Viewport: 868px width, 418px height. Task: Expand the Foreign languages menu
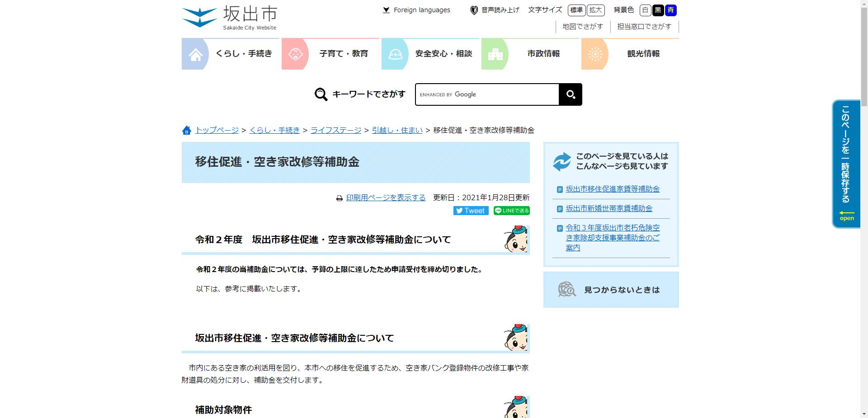416,10
